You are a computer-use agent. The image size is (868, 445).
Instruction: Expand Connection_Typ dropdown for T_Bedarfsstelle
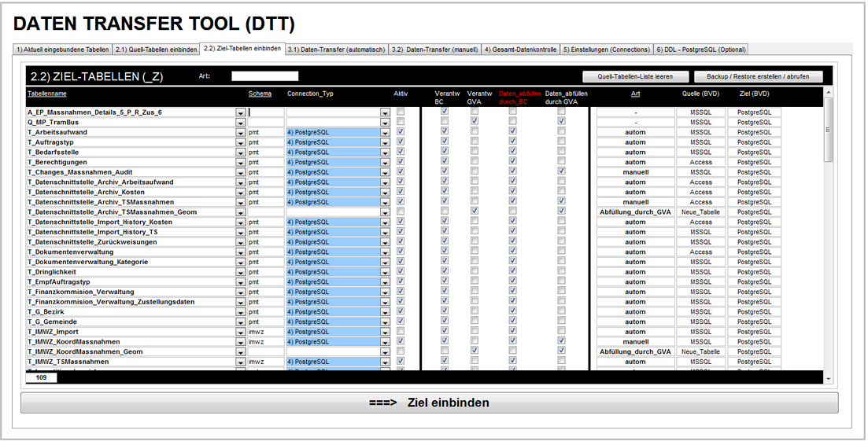[x=385, y=153]
